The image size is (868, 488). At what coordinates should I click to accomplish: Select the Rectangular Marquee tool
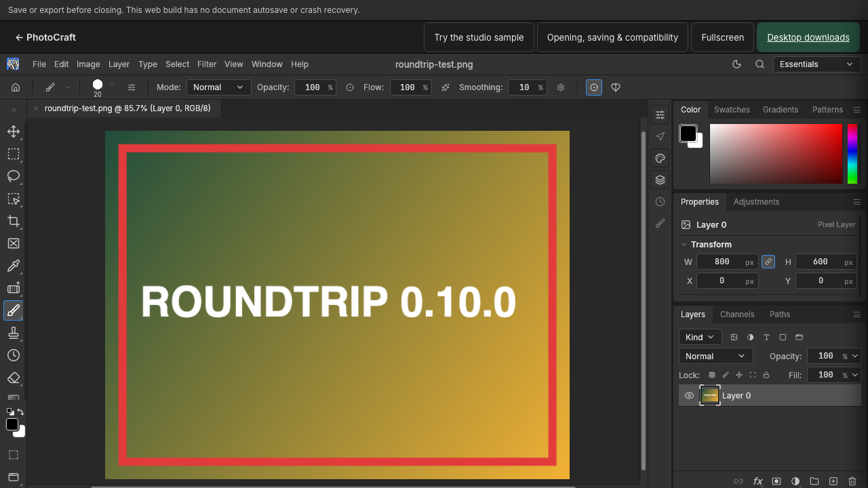pyautogui.click(x=14, y=154)
